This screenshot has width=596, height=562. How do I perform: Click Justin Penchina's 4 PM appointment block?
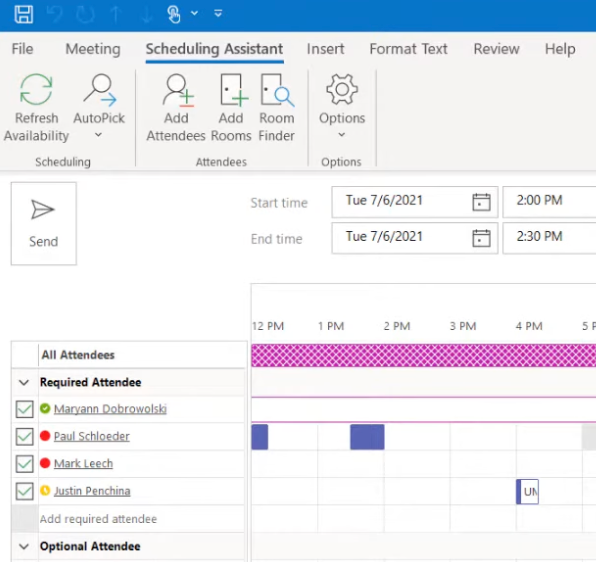[x=527, y=492]
